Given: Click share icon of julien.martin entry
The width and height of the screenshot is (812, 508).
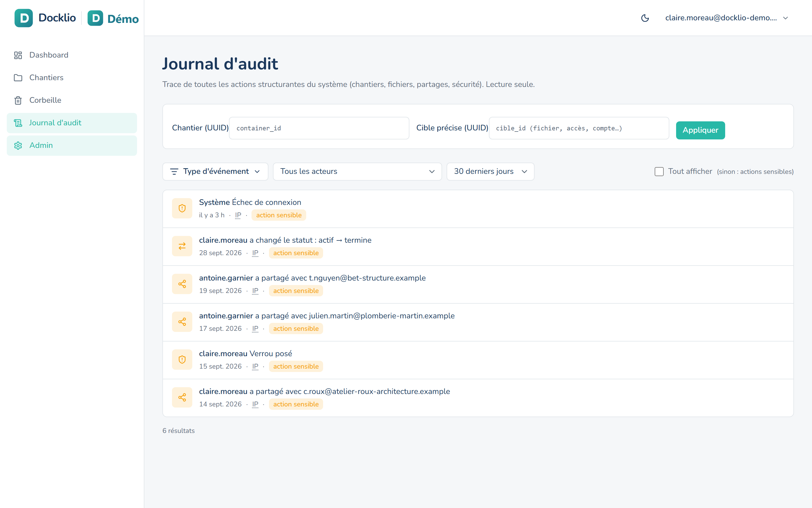Looking at the screenshot, I should coord(182,322).
